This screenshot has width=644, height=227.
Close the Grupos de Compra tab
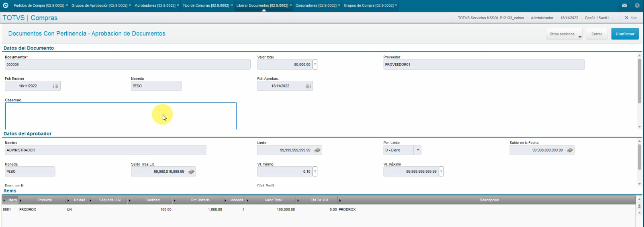[x=397, y=5]
